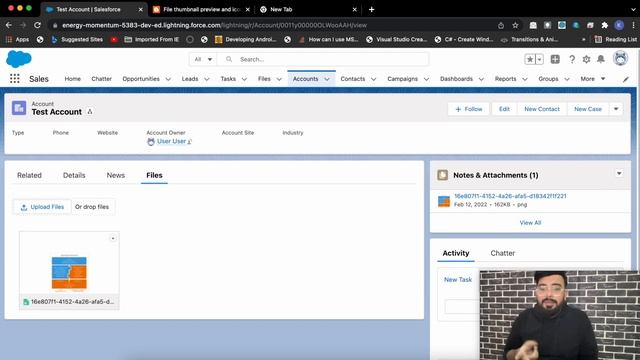Switch to the Chatter panel tab
This screenshot has height=360, width=640.
tap(502, 253)
